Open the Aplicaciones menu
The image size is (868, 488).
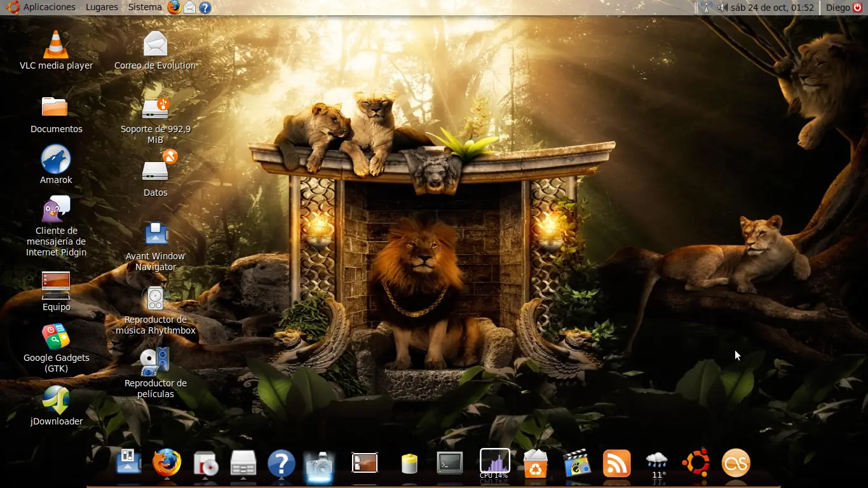click(42, 7)
